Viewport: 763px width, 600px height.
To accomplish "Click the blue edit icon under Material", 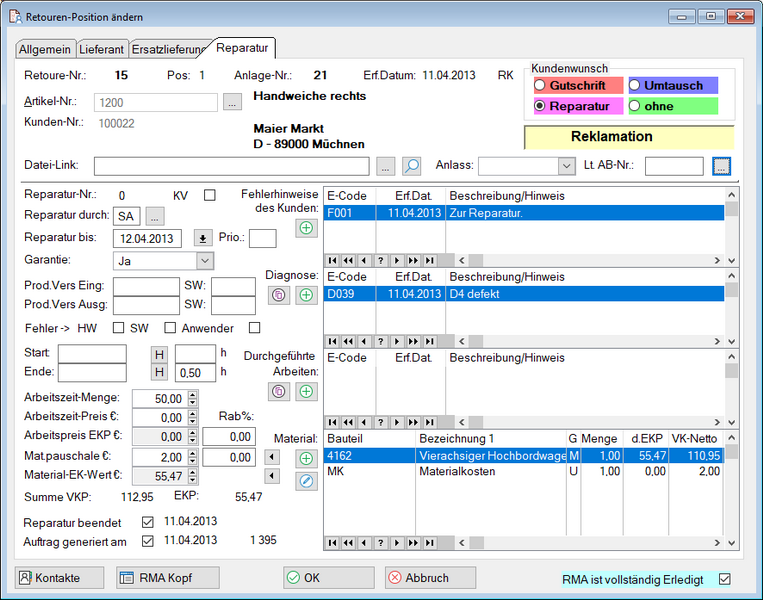I will tap(306, 482).
